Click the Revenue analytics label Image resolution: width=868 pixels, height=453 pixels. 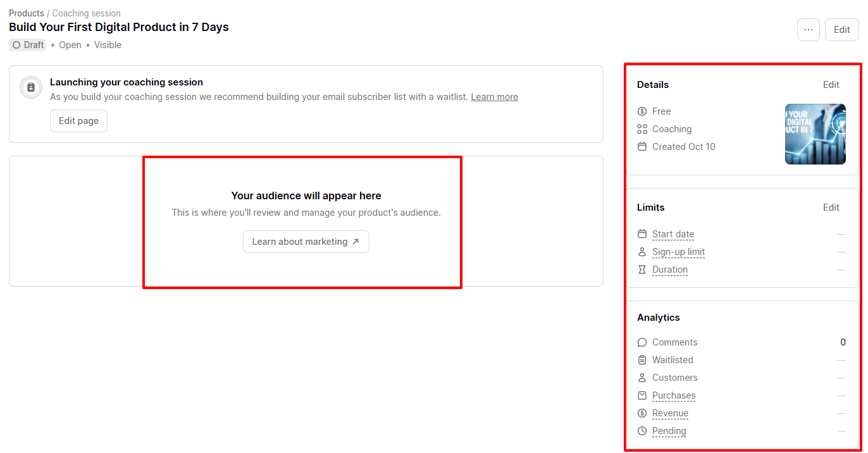click(670, 413)
